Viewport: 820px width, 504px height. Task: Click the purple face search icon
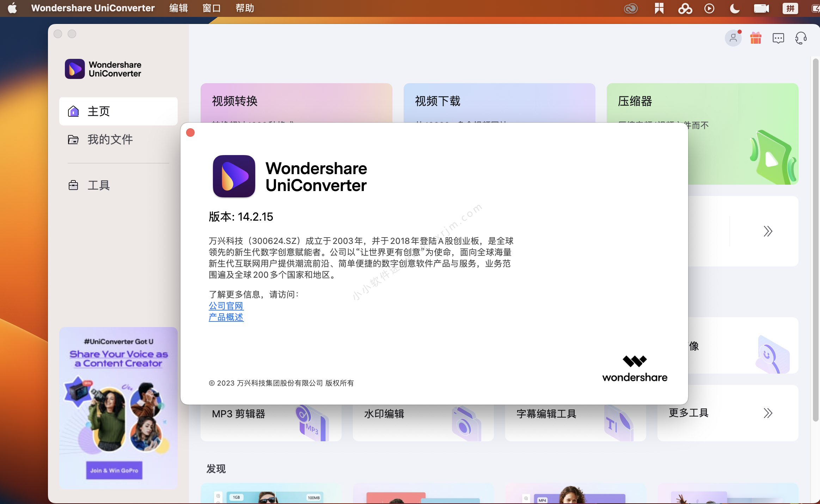tap(772, 354)
